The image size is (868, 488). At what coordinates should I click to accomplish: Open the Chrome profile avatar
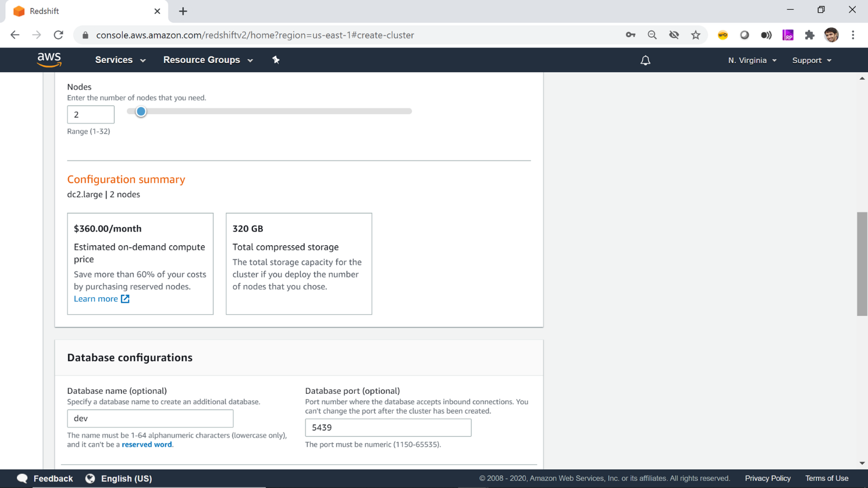coord(831,35)
